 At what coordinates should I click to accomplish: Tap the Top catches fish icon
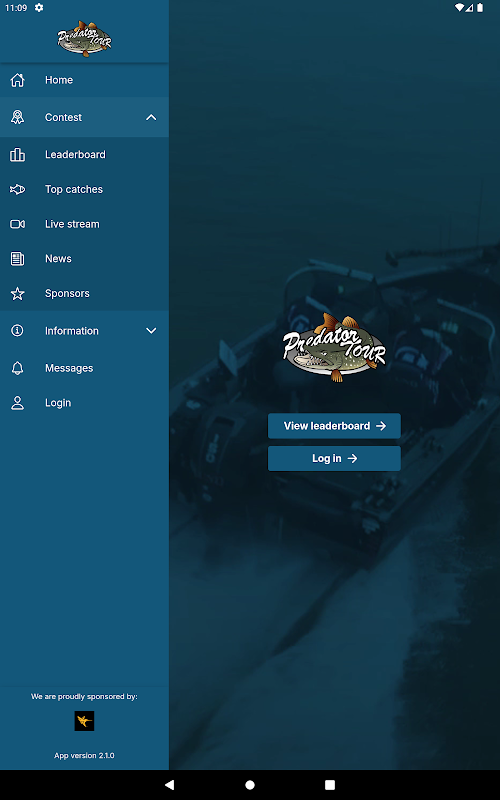(x=17, y=189)
